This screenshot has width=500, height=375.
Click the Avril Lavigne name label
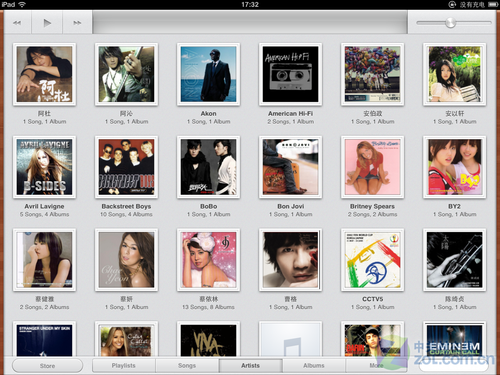pos(44,206)
